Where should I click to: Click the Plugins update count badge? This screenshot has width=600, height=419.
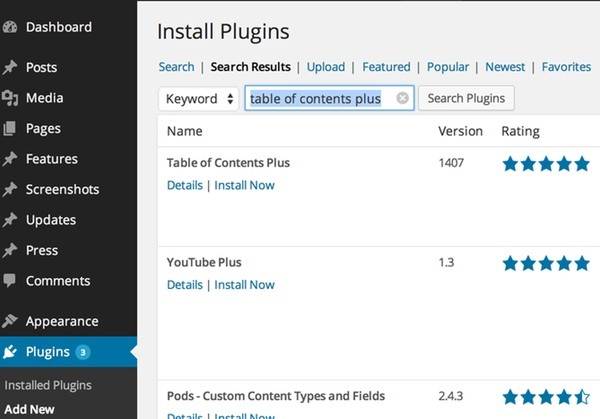(x=83, y=352)
